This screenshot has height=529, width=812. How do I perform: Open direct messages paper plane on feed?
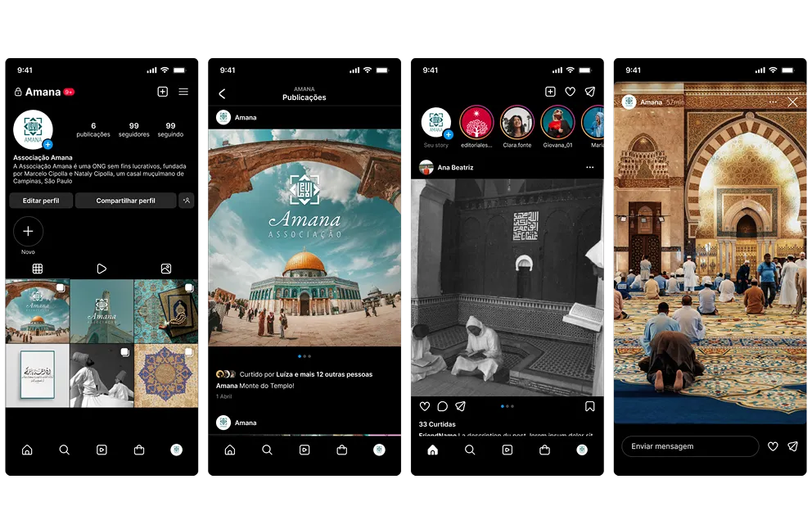pyautogui.click(x=590, y=92)
